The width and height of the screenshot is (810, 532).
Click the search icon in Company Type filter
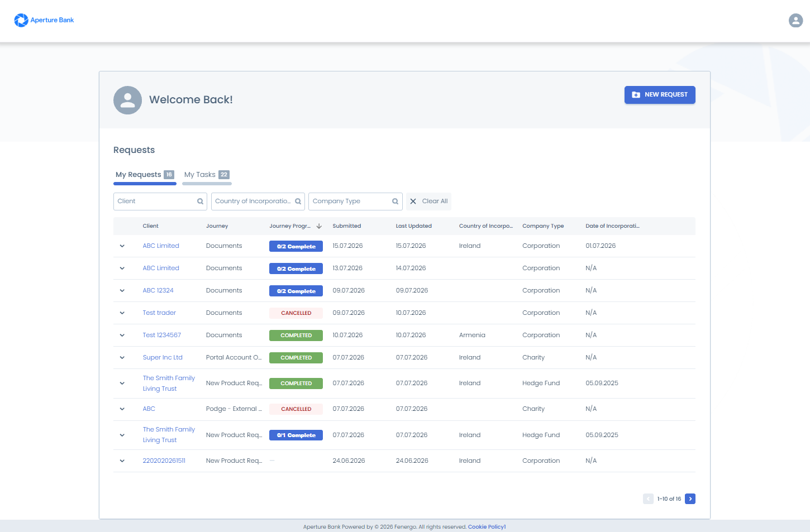[x=395, y=202]
